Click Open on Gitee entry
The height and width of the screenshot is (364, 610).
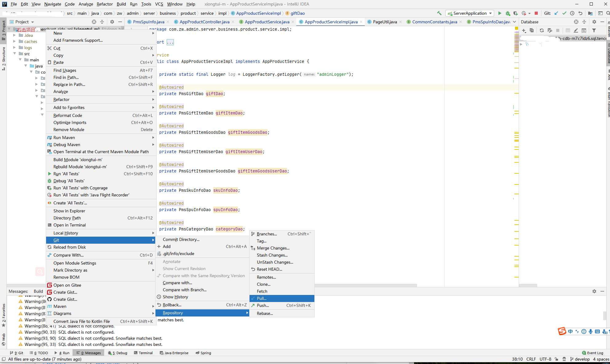click(101, 285)
